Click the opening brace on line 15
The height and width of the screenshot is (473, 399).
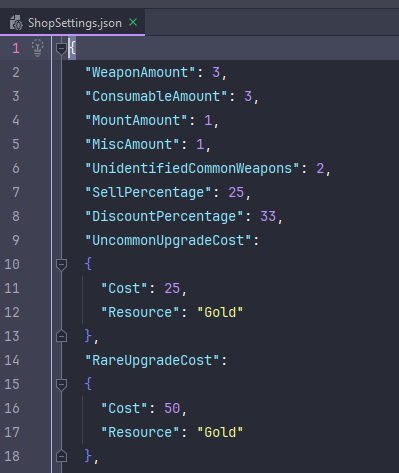[x=88, y=384]
